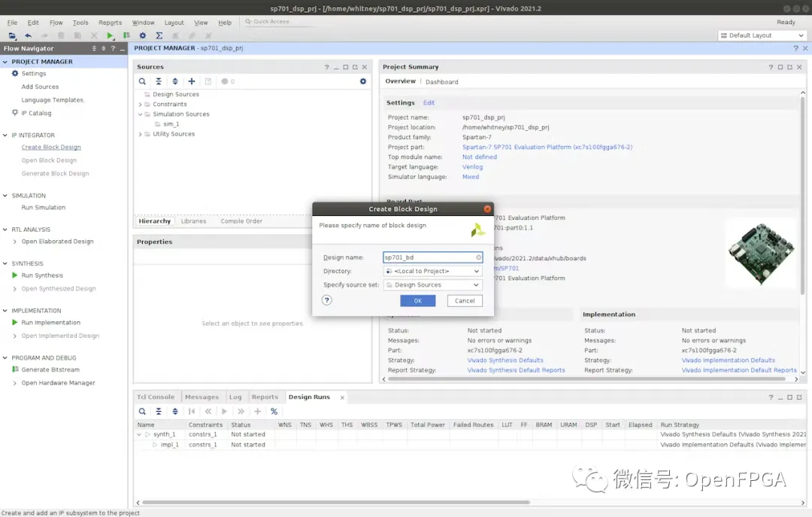Open the Flow menu
The height and width of the screenshot is (517, 812).
coord(56,23)
